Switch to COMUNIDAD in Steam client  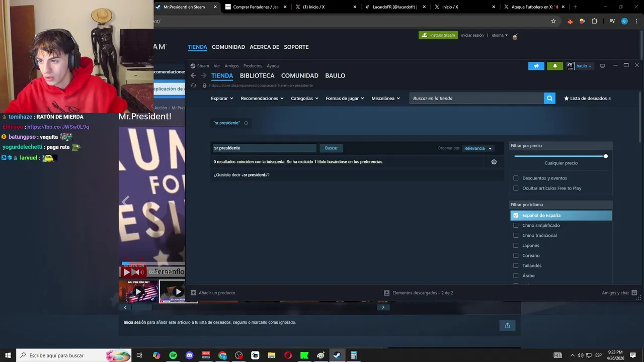tap(300, 76)
